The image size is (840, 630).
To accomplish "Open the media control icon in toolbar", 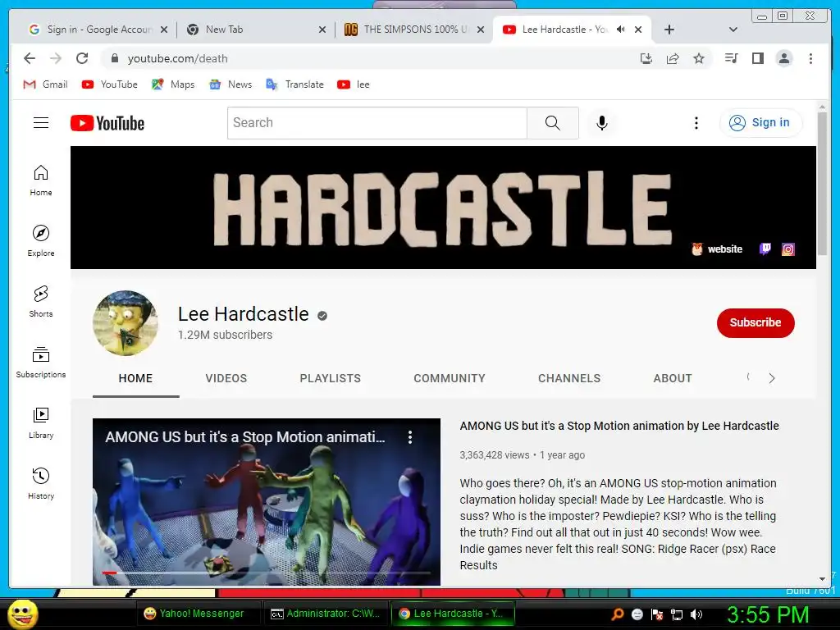I will [731, 58].
